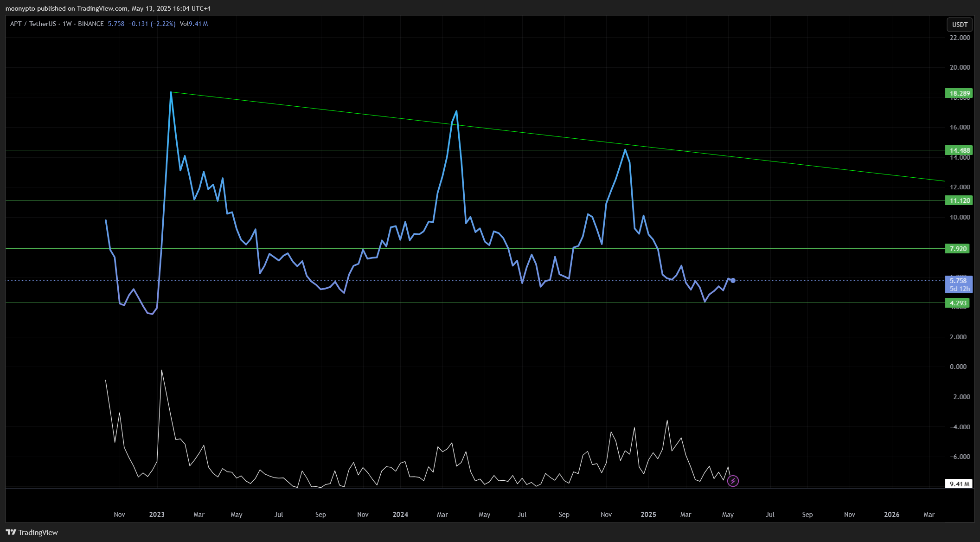The width and height of the screenshot is (980, 542).
Task: Click the 2024 label on time axis
Action: pyautogui.click(x=400, y=515)
